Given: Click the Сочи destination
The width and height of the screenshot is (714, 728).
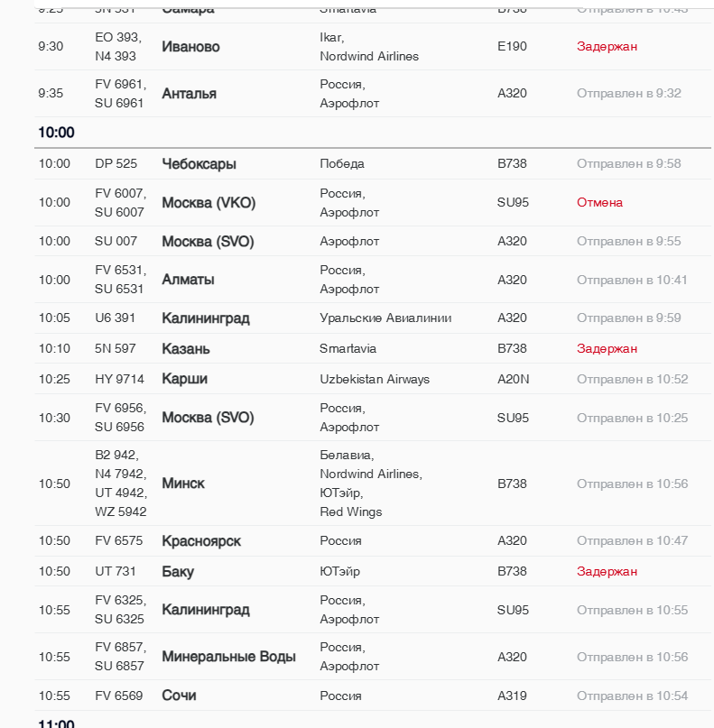Looking at the screenshot, I should [179, 696].
